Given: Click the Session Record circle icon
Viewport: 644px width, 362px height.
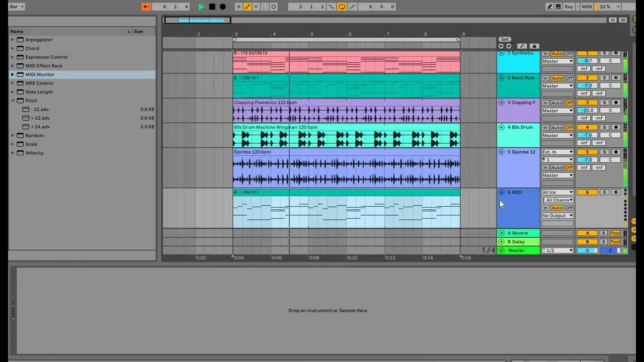Looking at the screenshot, I should pos(274,7).
